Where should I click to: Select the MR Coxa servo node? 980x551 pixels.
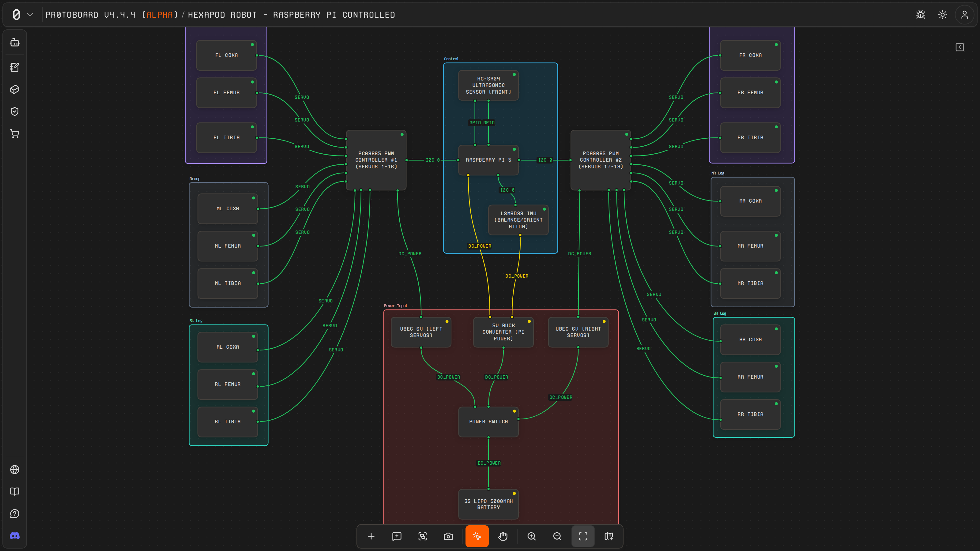(x=750, y=201)
